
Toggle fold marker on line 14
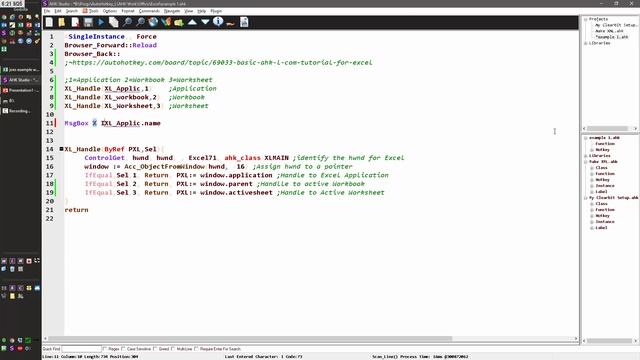[x=61, y=149]
